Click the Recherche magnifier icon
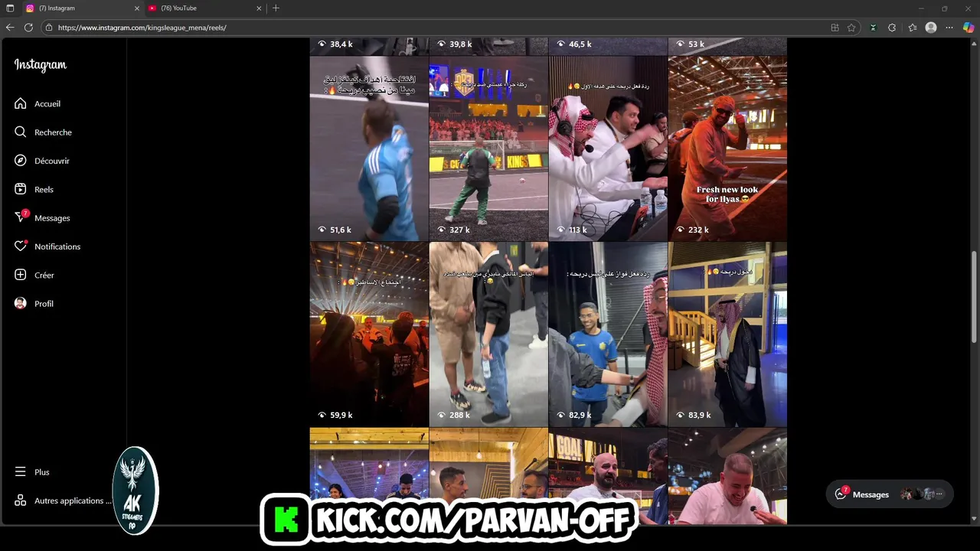Image resolution: width=980 pixels, height=551 pixels. click(x=21, y=132)
